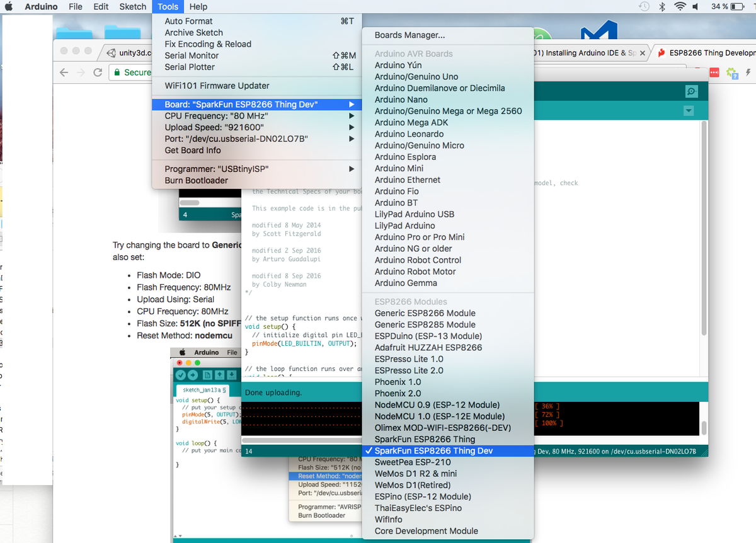Open the Apple menu

[10, 7]
